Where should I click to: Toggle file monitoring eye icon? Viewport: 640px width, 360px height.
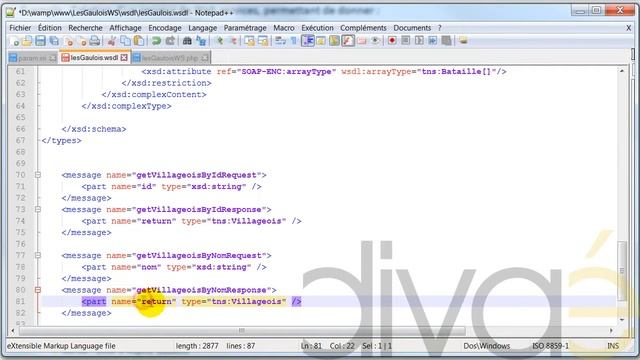pos(375,40)
